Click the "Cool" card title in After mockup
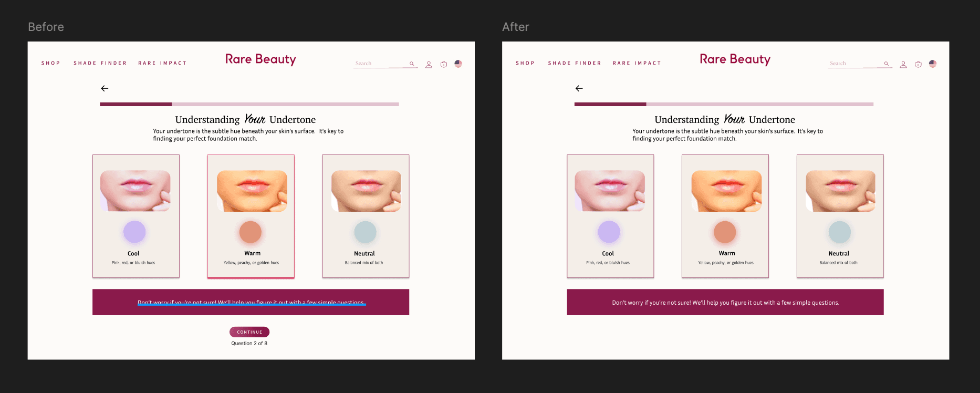This screenshot has width=980, height=393. click(608, 253)
